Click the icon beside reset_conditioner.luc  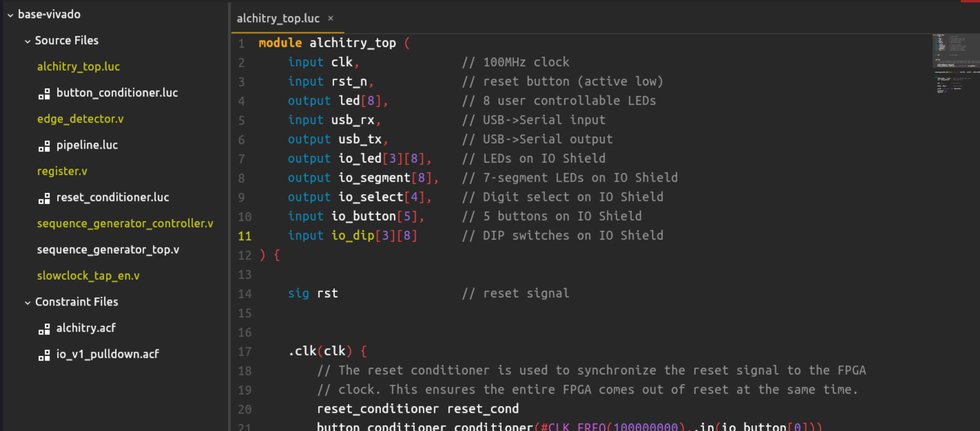coord(44,198)
